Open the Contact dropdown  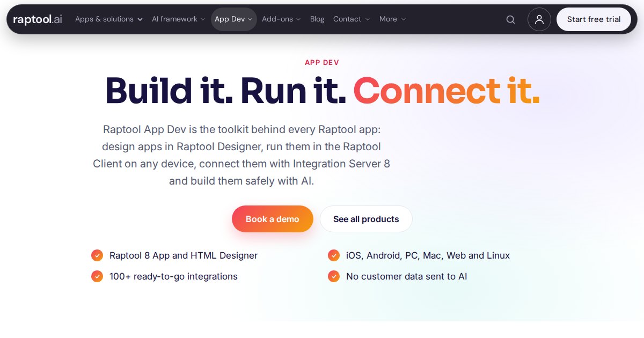352,19
